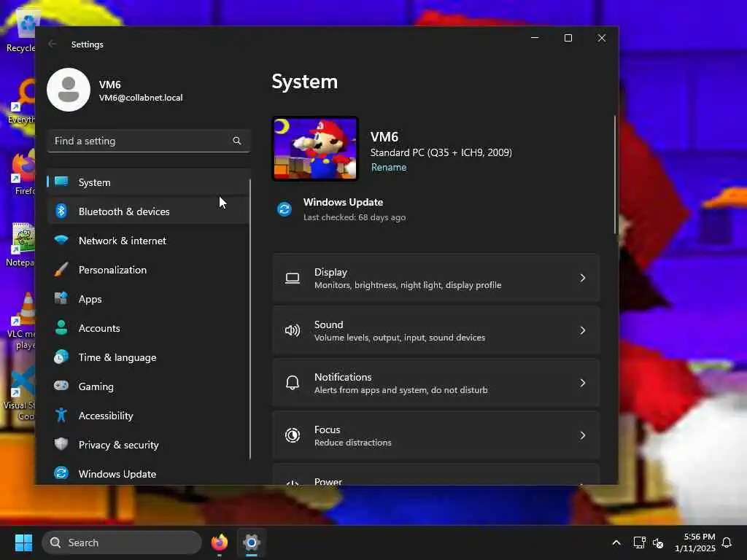Click the network status tray icon
Viewport: 747px width, 560px height.
click(639, 542)
